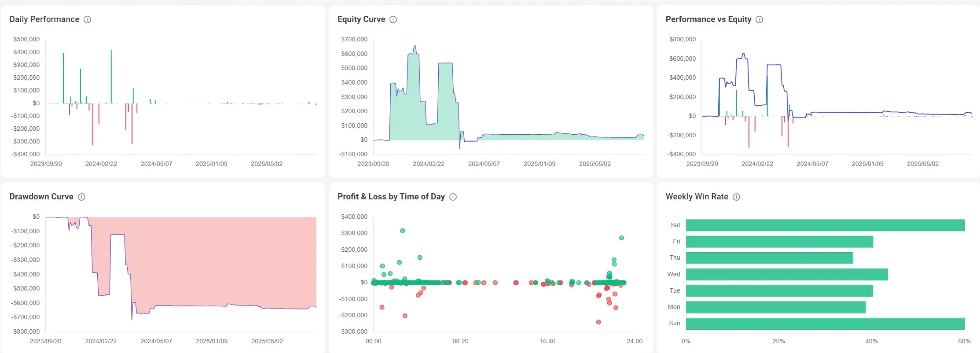
Task: Show info for the Drawdown Curve chart
Action: click(x=81, y=197)
